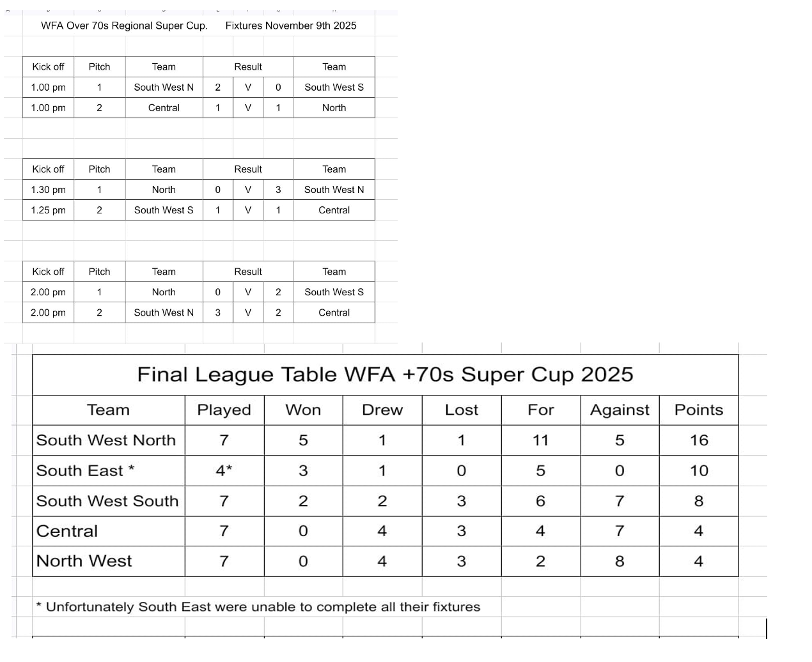
Task: Click the 'North West' team cell
Action: (84, 561)
